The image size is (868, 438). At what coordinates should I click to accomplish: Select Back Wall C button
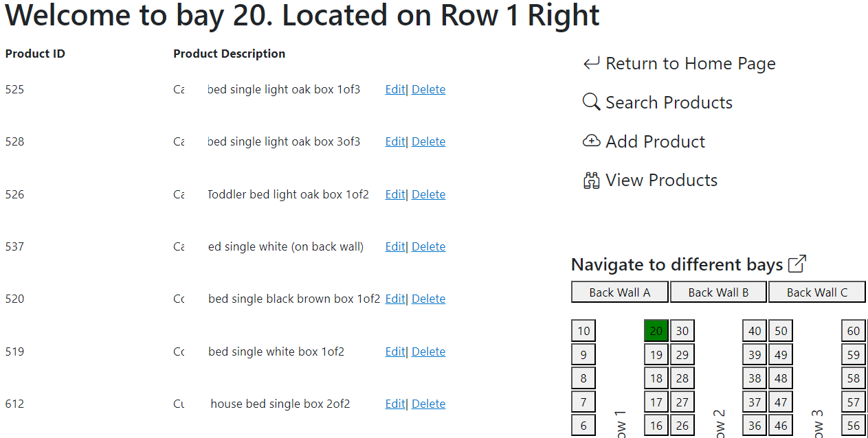click(x=816, y=292)
